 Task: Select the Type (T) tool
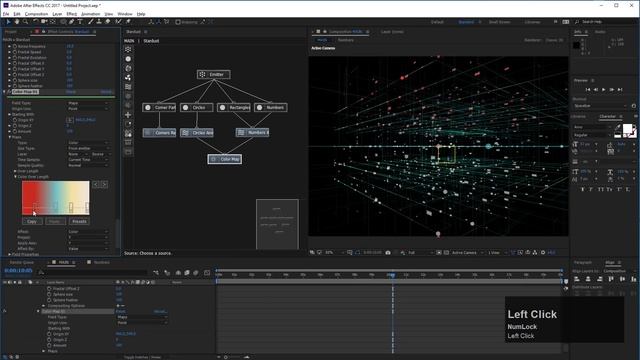tap(80, 22)
